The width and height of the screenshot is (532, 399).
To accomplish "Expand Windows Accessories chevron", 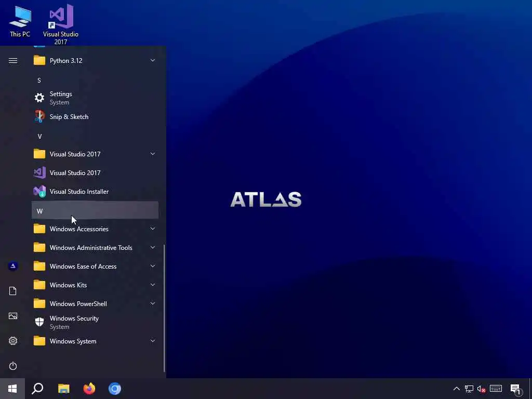I will tap(153, 229).
